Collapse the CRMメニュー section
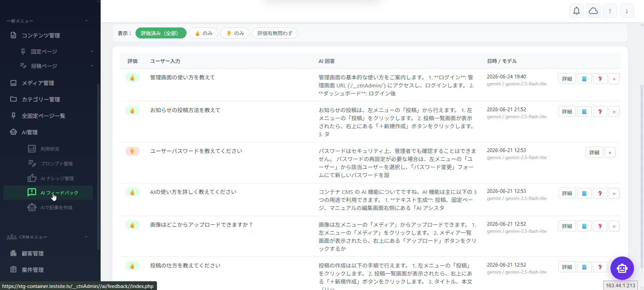Viewport: 644px width, 290px height. pyautogui.click(x=86, y=237)
